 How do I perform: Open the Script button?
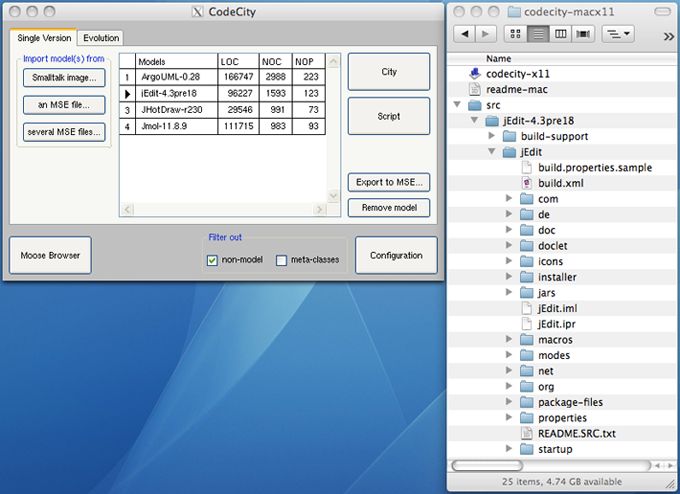389,116
